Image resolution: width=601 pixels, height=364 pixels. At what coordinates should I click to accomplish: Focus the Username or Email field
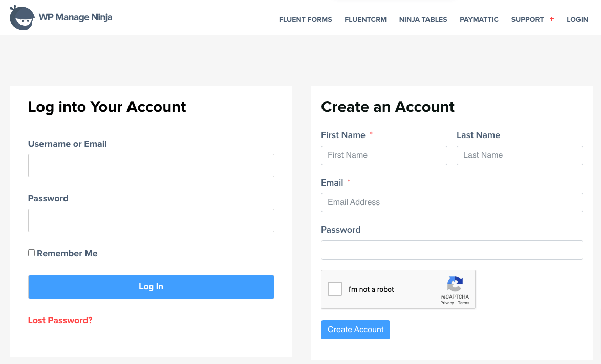pos(151,166)
